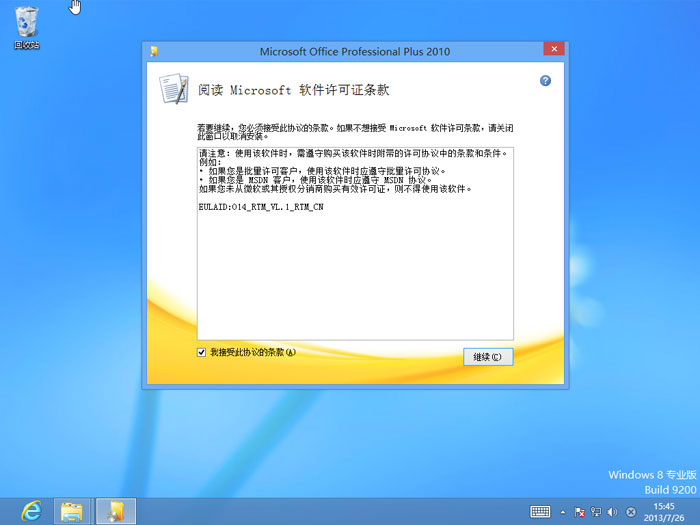Click the blue help question mark icon

pyautogui.click(x=546, y=81)
